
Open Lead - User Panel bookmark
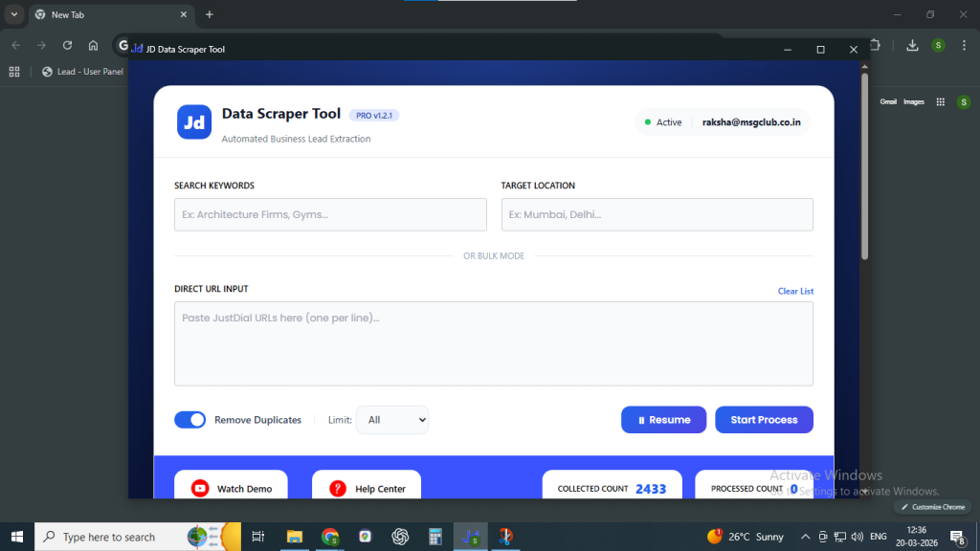[83, 72]
